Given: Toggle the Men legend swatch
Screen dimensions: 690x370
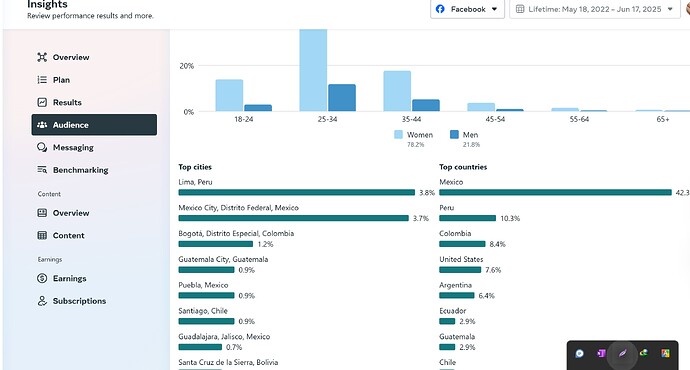Looking at the screenshot, I should click(x=454, y=135).
